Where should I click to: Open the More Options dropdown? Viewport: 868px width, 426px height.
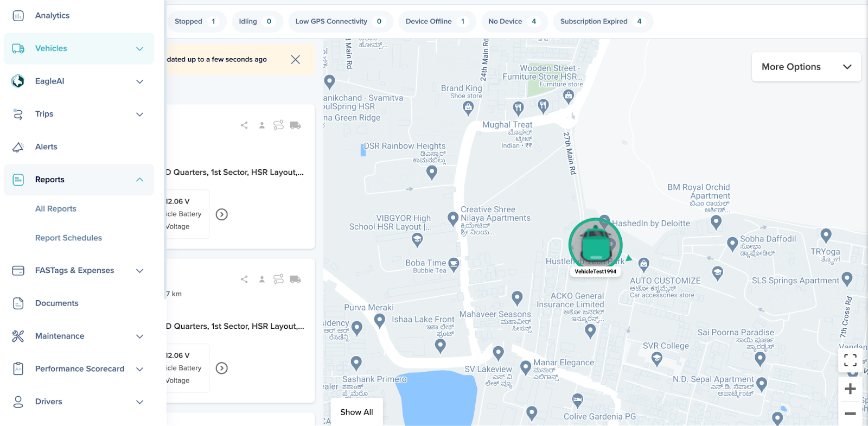pyautogui.click(x=806, y=67)
